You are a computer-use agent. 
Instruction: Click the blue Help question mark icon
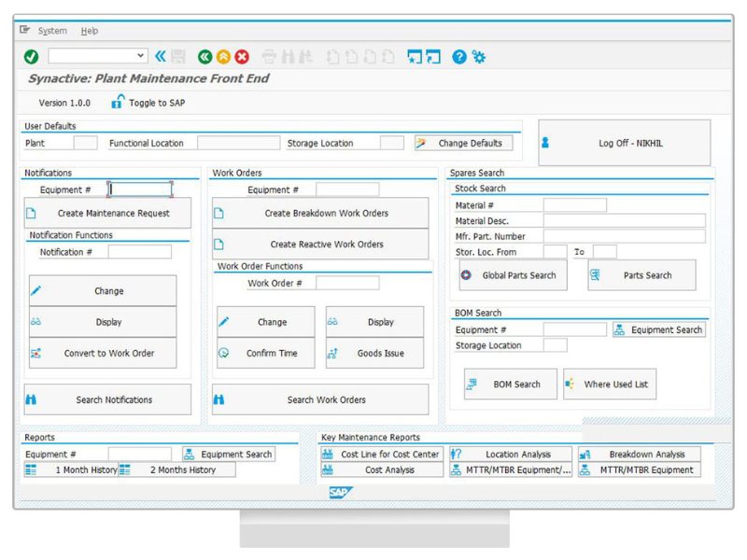pyautogui.click(x=459, y=57)
